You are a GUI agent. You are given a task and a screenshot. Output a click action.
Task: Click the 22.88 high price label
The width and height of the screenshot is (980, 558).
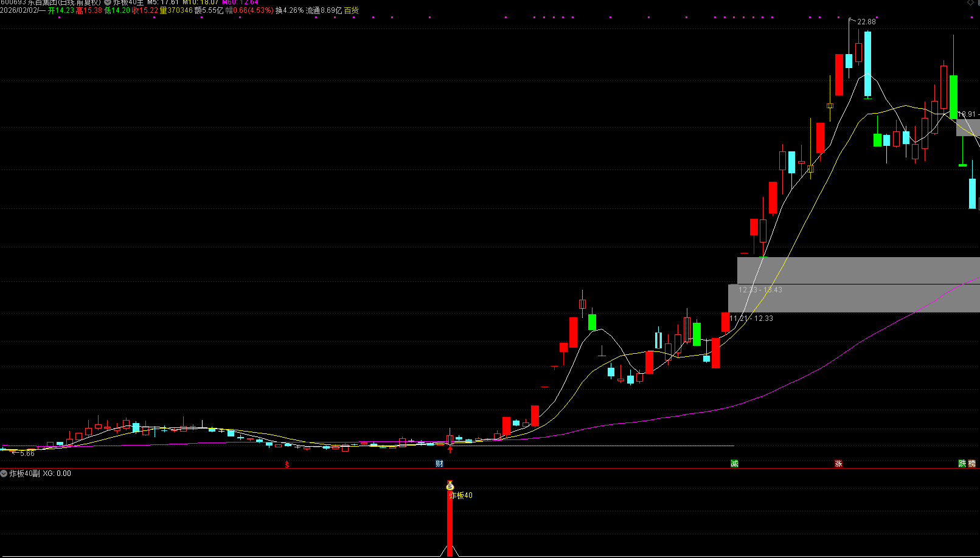(866, 22)
